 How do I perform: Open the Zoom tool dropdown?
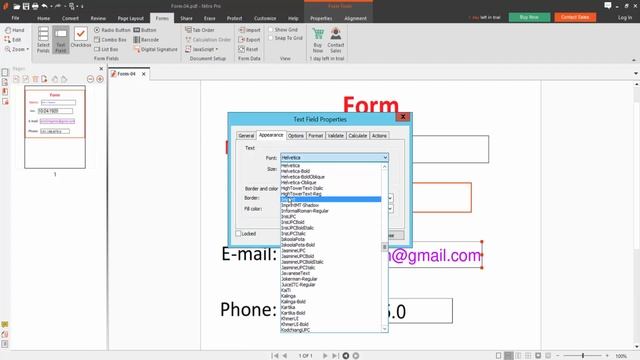[x=17, y=49]
